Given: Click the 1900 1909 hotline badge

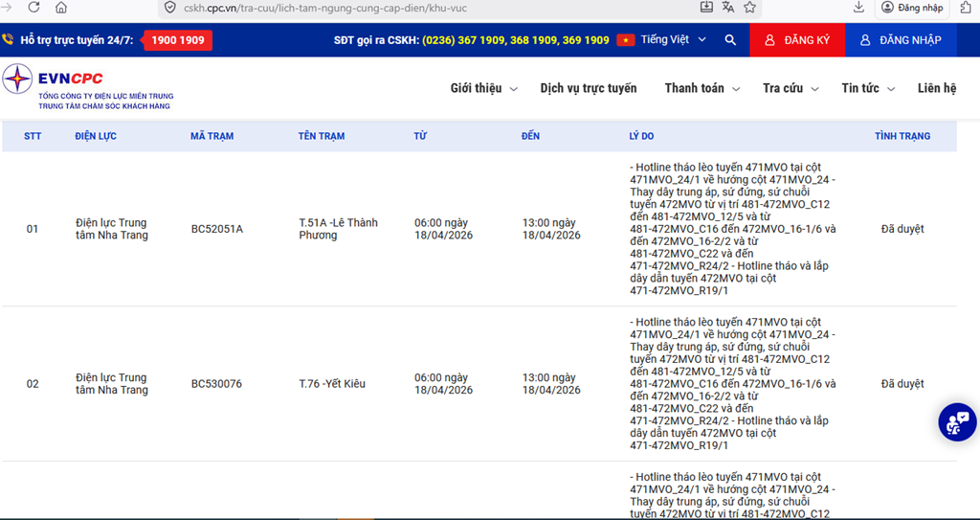Looking at the screenshot, I should [178, 40].
